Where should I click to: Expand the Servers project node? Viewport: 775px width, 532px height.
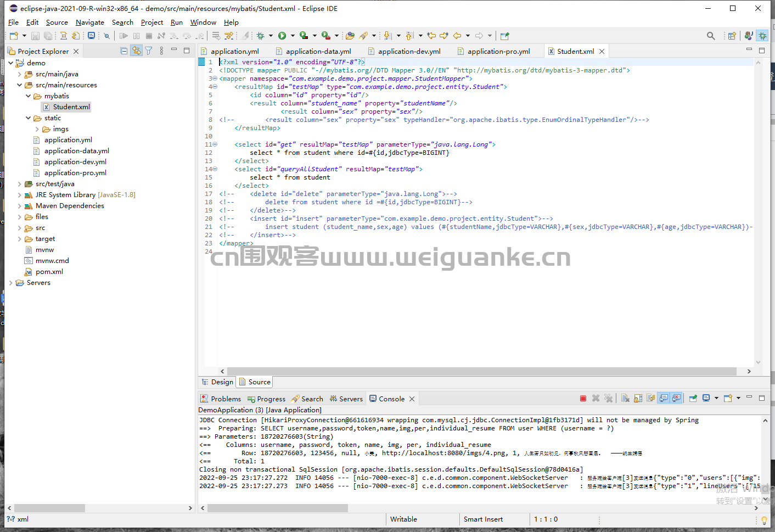point(11,283)
